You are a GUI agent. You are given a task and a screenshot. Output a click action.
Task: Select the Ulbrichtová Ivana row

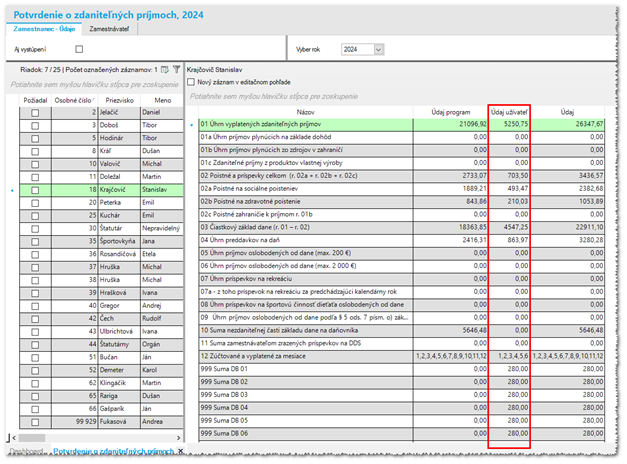coord(102,332)
